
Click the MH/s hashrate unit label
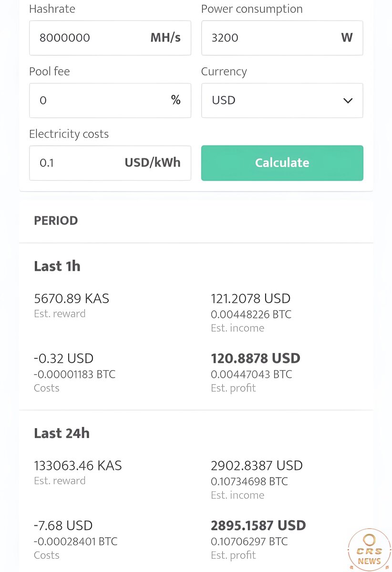point(165,38)
